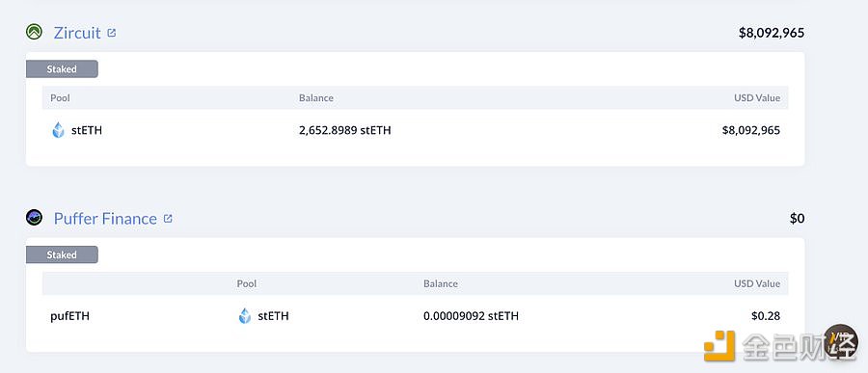The image size is (868, 373).
Task: Click the stETH droplet icon in Zircuit pool
Action: pos(58,131)
